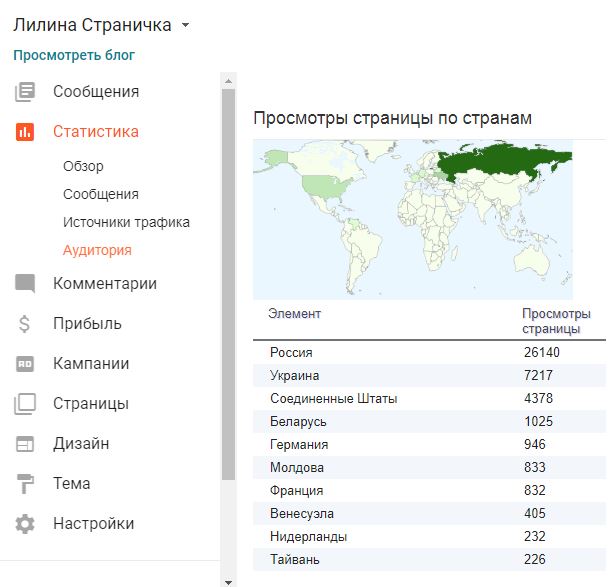Click the Прибыль dollar sign icon
610x587 pixels.
pos(24,324)
